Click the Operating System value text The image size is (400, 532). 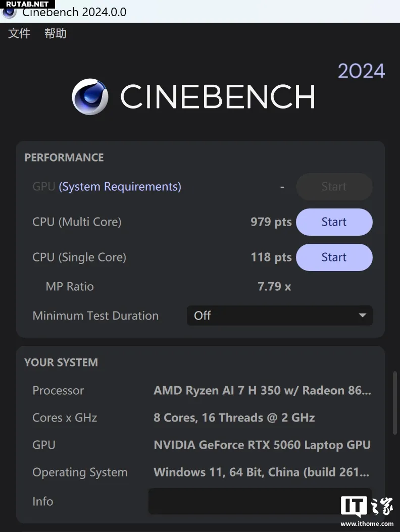262,472
